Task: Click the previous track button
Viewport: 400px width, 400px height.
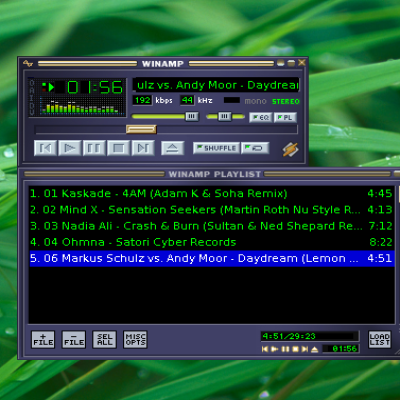Action: pos(45,148)
